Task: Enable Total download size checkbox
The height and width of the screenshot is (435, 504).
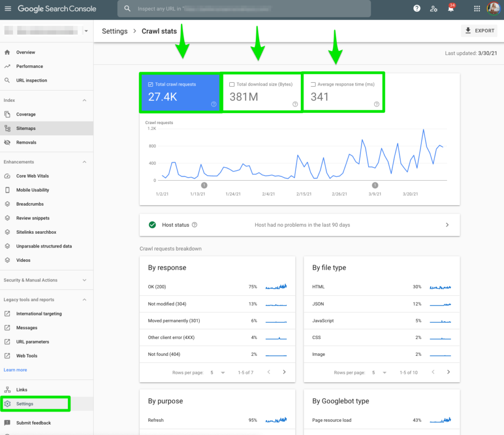Action: coord(232,84)
